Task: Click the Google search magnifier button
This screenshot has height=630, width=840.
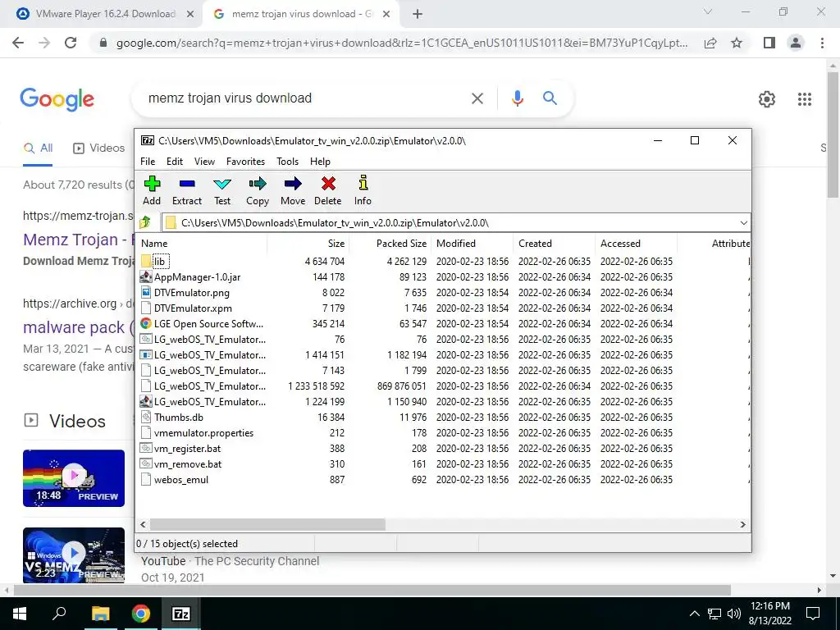Action: (x=550, y=98)
